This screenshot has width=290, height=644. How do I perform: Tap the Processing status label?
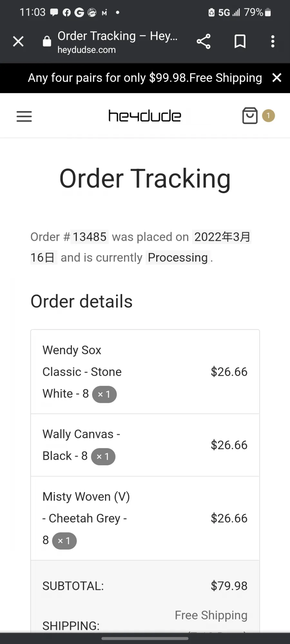tap(178, 258)
